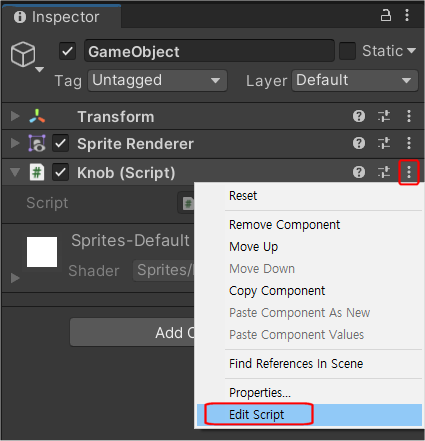This screenshot has height=441, width=425.
Task: Choose Edit Script menu entry
Action: point(256,415)
